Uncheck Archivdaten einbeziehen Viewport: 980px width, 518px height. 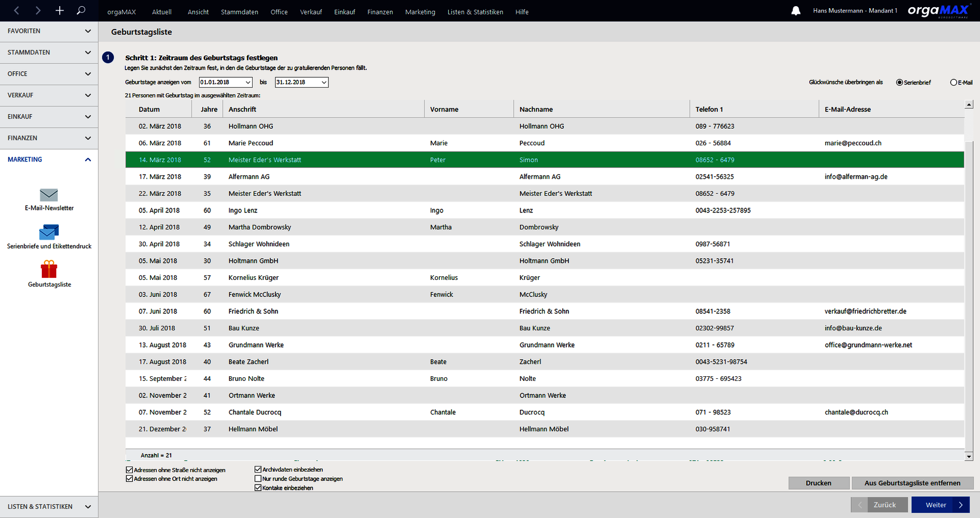258,470
